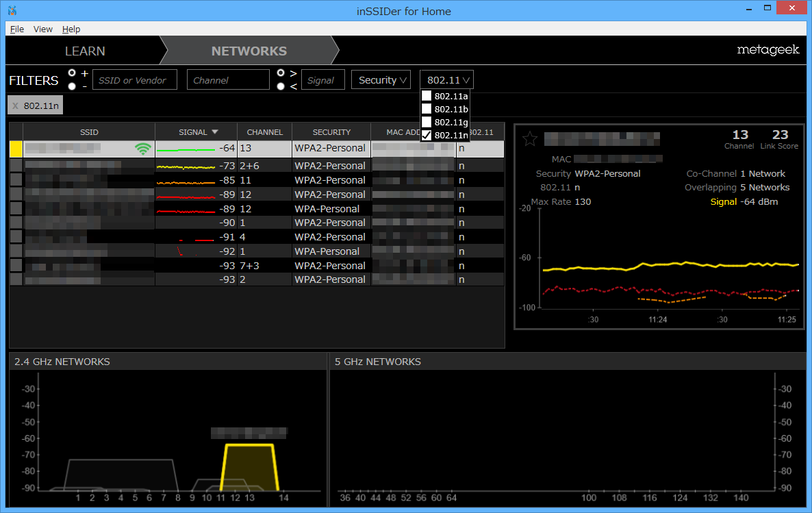812x513 pixels.
Task: Click the signal value -64 in the table
Action: (227, 148)
